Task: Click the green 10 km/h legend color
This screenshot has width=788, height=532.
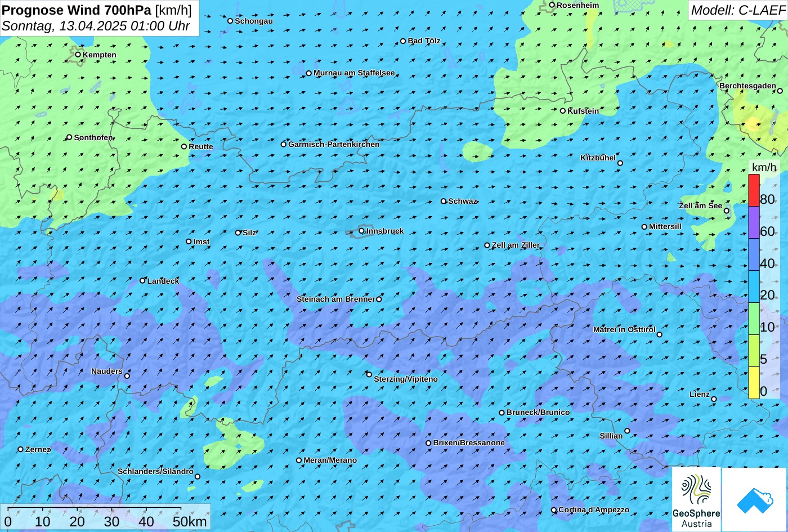Action: pyautogui.click(x=754, y=319)
